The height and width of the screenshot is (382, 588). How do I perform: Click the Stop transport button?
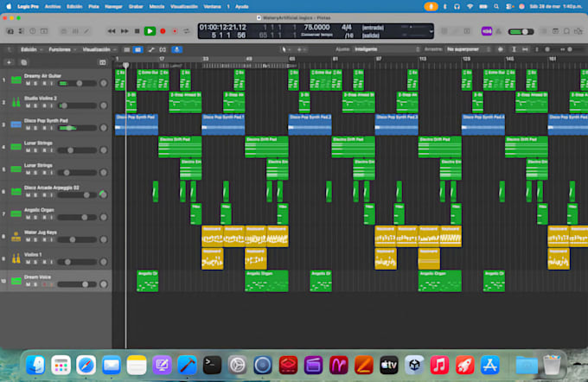[137, 31]
